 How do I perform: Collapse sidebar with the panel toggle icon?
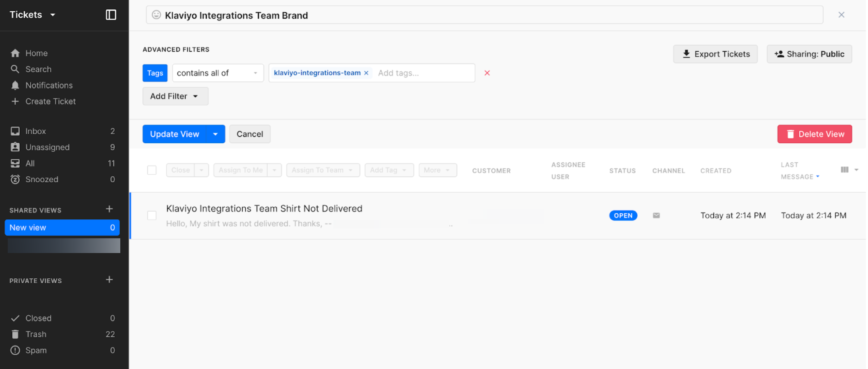pyautogui.click(x=111, y=15)
